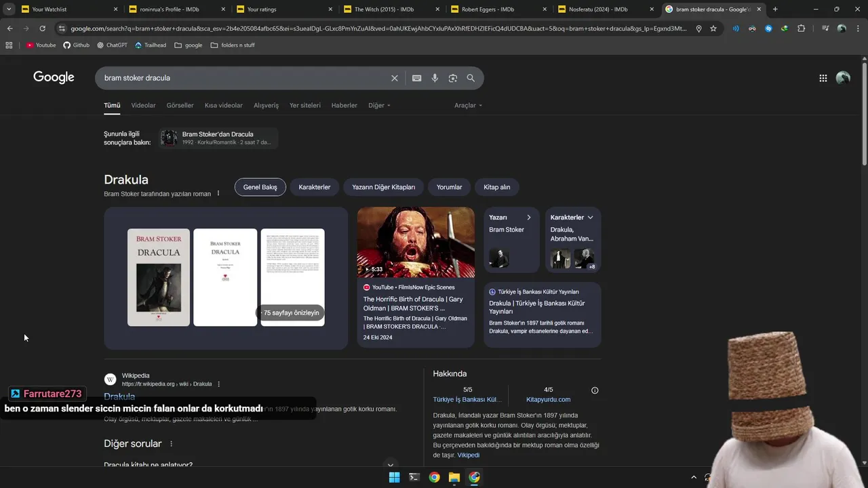Image resolution: width=868 pixels, height=488 pixels.
Task: Open the 'google' bookmarks folder
Action: point(189,45)
